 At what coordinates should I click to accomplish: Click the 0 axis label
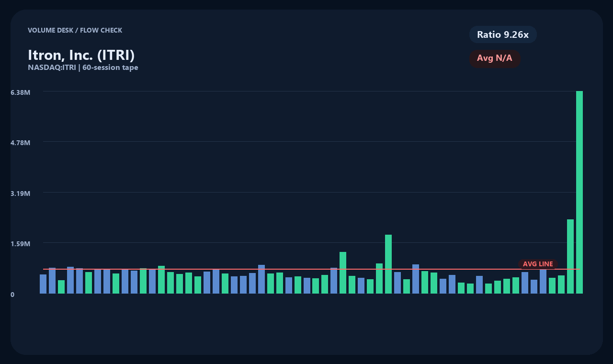tap(12, 295)
